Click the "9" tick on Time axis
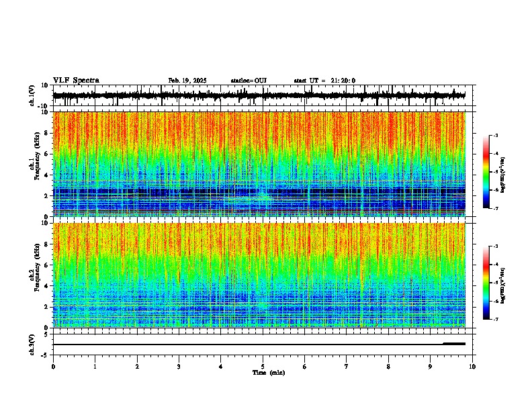Image resolution: width=532 pixels, height=411 pixels. 430,367
